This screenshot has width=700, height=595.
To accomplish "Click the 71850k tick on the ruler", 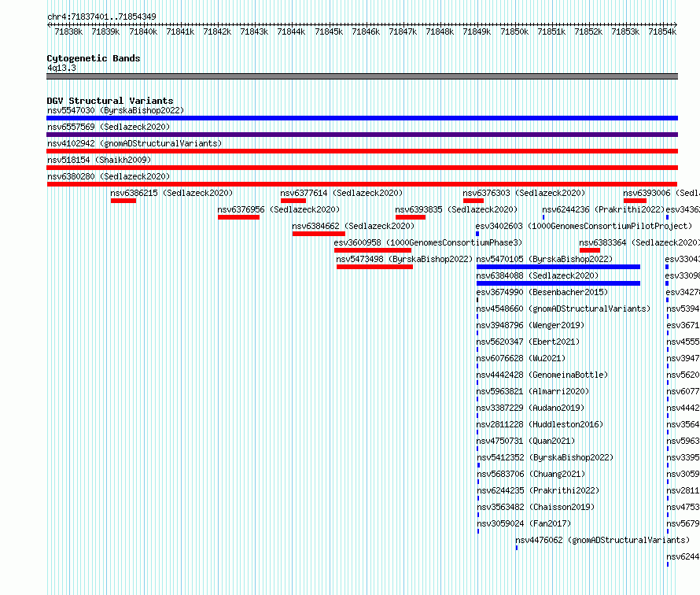I will [514, 31].
